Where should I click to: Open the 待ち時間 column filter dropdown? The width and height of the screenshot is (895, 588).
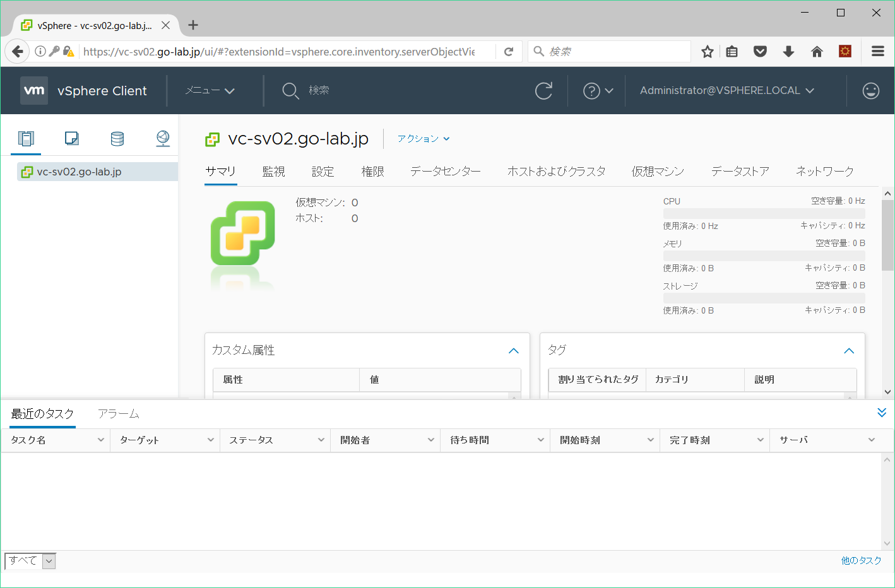(x=540, y=440)
